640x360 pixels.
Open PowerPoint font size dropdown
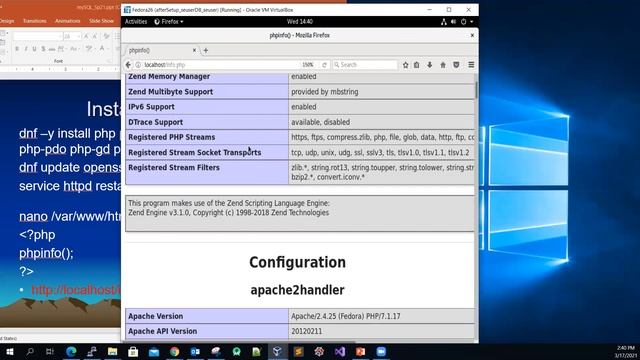pyautogui.click(x=72, y=37)
